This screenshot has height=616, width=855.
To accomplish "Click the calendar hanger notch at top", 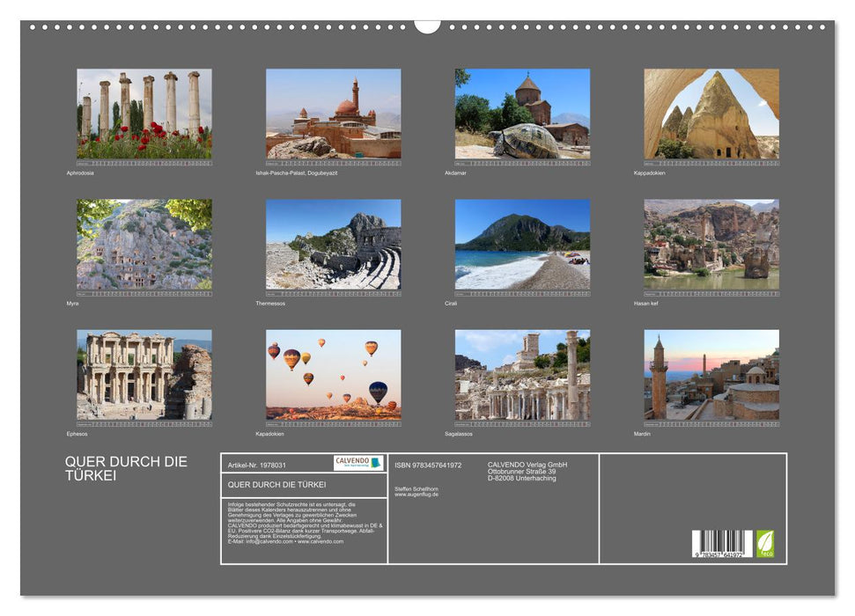I will [x=427, y=26].
